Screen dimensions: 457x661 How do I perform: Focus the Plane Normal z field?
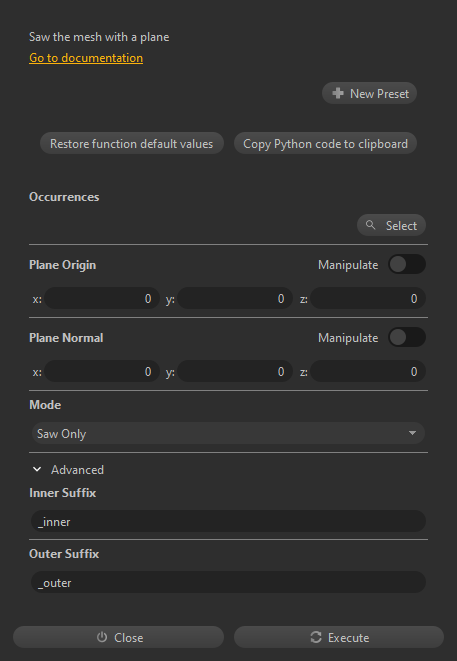point(368,371)
